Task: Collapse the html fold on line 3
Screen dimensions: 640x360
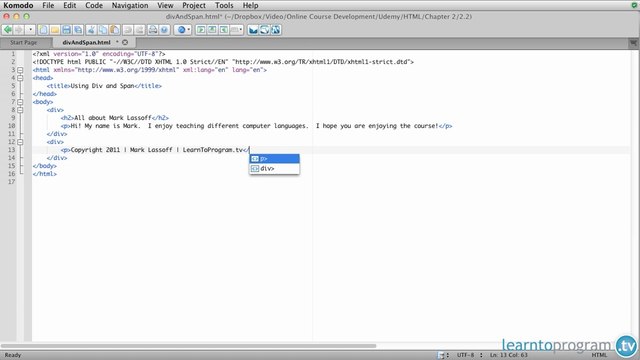Action: [20, 70]
